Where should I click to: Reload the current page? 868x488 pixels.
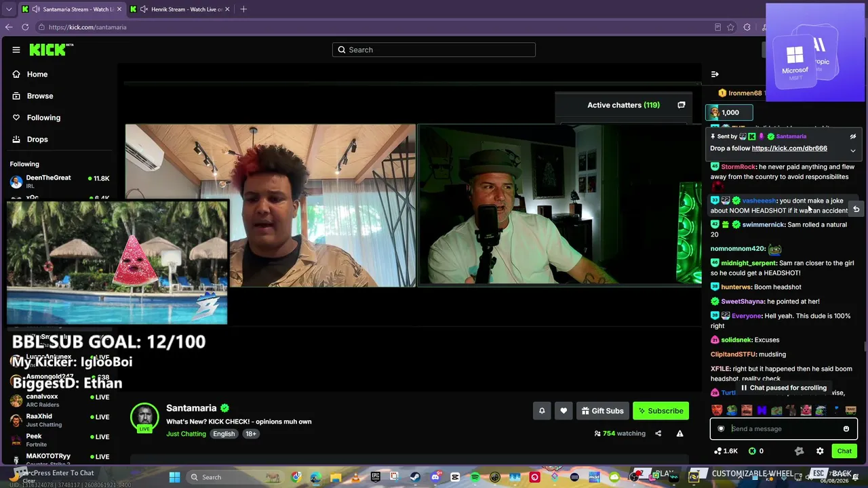(x=25, y=27)
